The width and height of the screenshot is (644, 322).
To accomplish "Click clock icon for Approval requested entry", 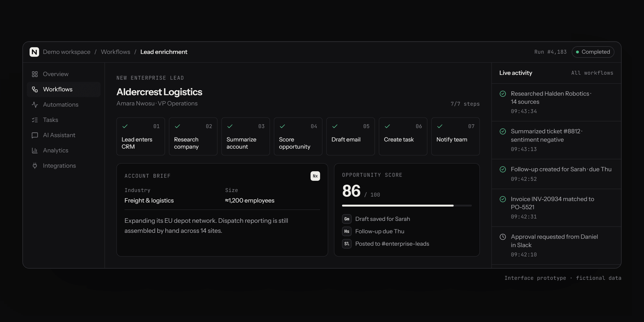I will click(x=503, y=237).
